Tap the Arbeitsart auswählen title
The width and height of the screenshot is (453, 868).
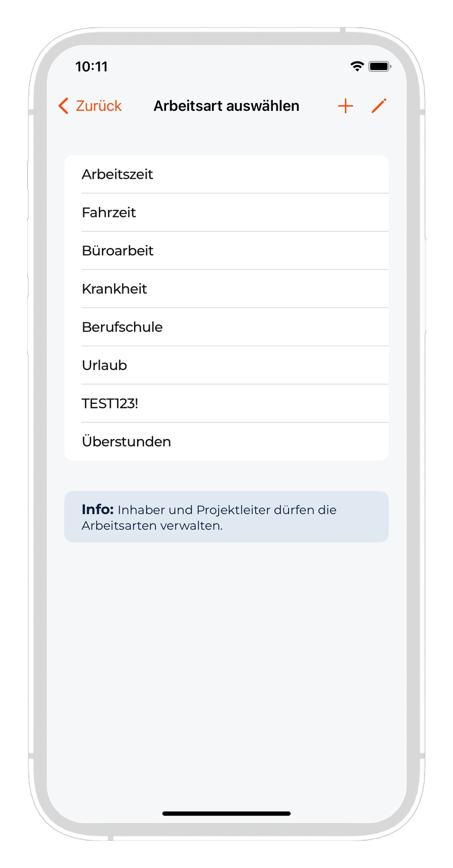(x=226, y=106)
